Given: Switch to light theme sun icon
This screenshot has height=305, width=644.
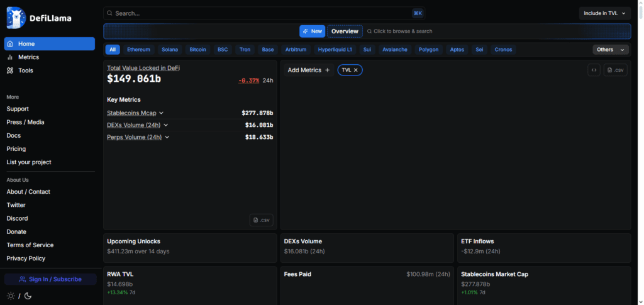Looking at the screenshot, I should 11,296.
